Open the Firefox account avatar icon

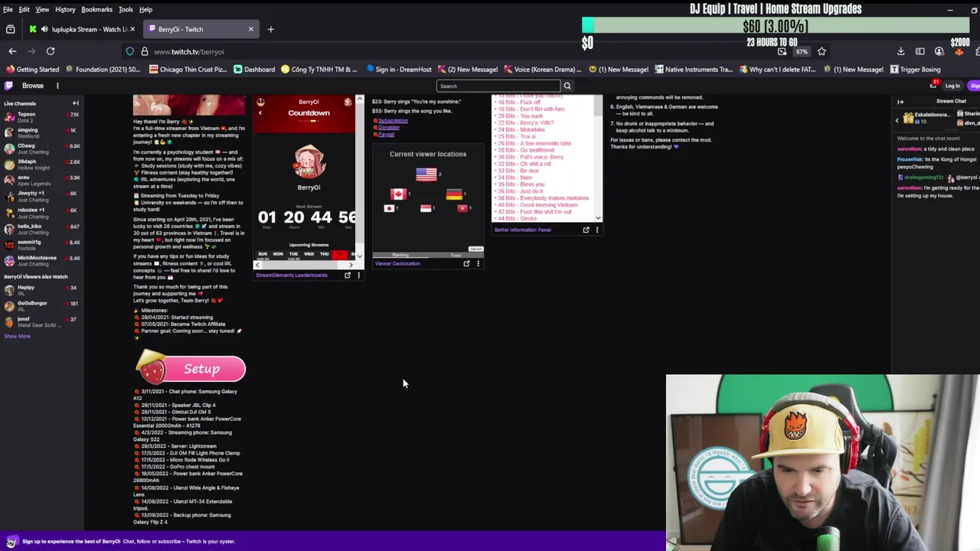pos(939,51)
